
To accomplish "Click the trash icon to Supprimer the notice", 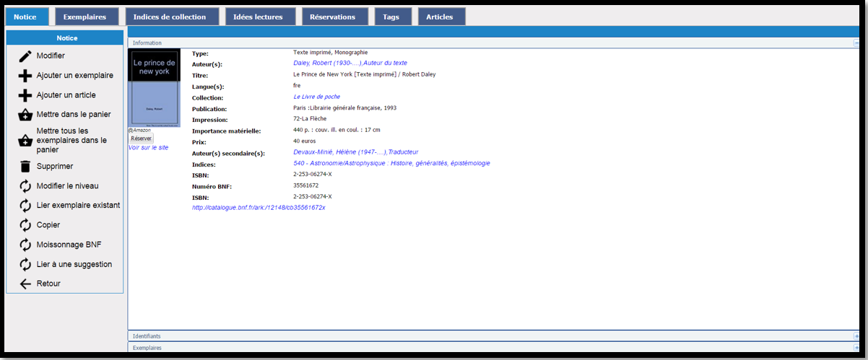I will click(25, 167).
